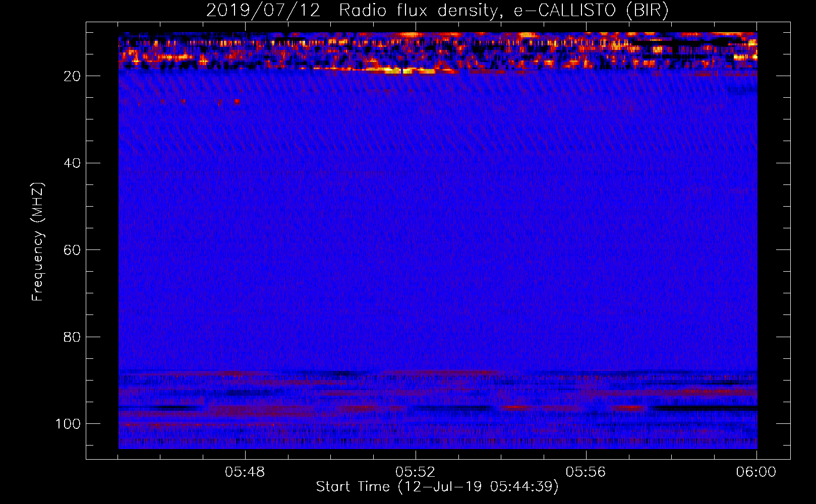
Task: Click the '60' frequency tick label
Action: tap(73, 250)
